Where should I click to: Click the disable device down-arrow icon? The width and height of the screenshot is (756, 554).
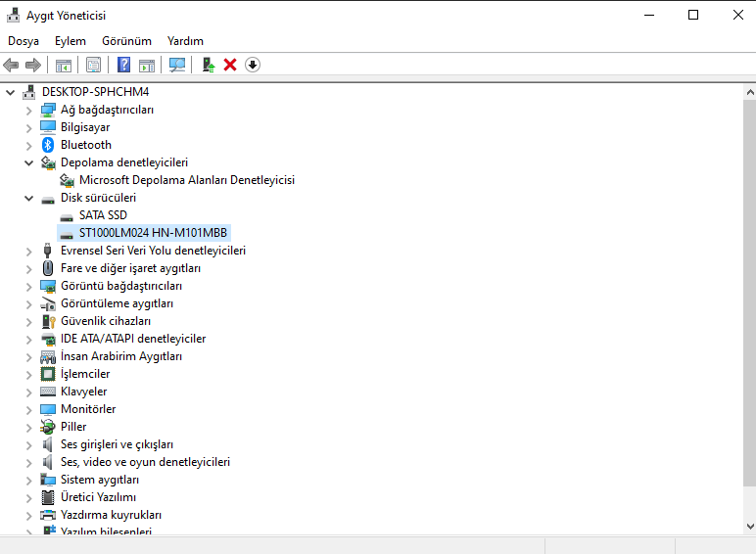(253, 65)
